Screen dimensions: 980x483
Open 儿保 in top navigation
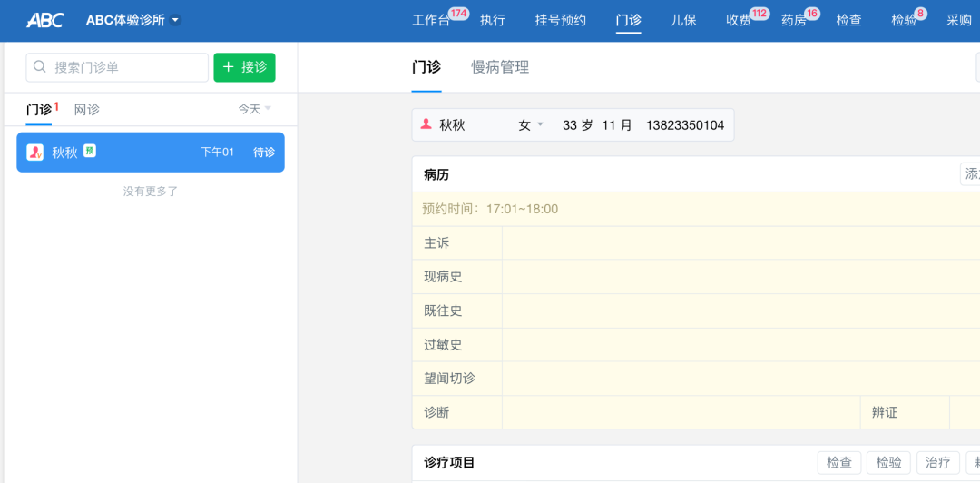click(683, 20)
